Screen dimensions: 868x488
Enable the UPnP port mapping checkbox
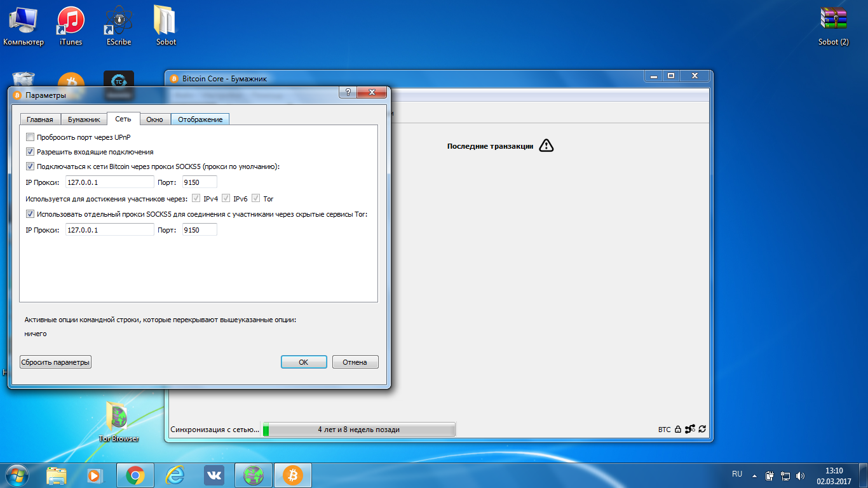[30, 137]
